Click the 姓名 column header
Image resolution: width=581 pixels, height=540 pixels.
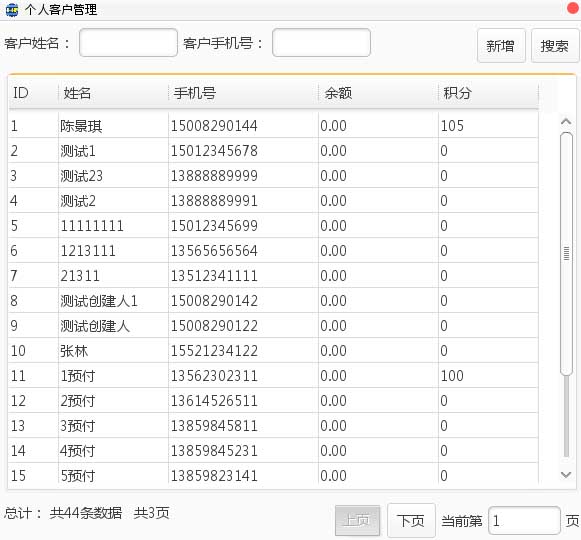[x=113, y=93]
